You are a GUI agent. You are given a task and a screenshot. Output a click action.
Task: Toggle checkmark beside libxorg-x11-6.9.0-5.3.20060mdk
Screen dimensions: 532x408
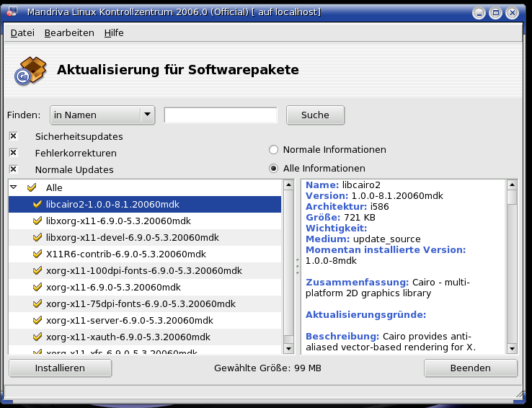pos(37,221)
